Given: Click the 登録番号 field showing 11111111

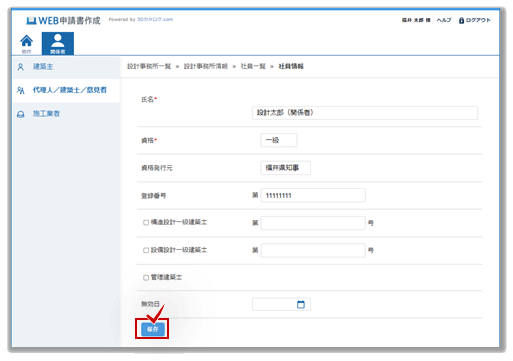Looking at the screenshot, I should [x=313, y=195].
